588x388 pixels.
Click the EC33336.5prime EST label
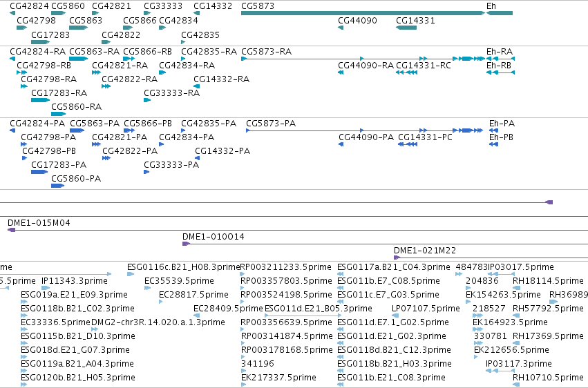pyautogui.click(x=55, y=322)
